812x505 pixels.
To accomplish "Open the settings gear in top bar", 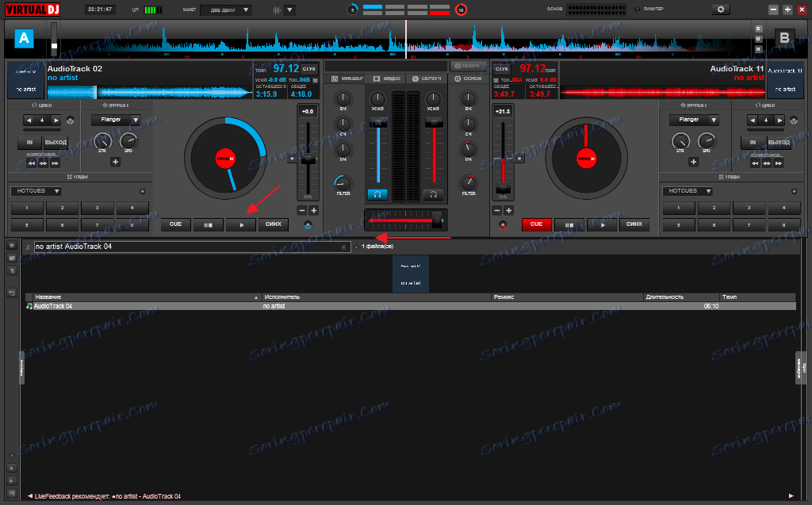I will [x=720, y=10].
